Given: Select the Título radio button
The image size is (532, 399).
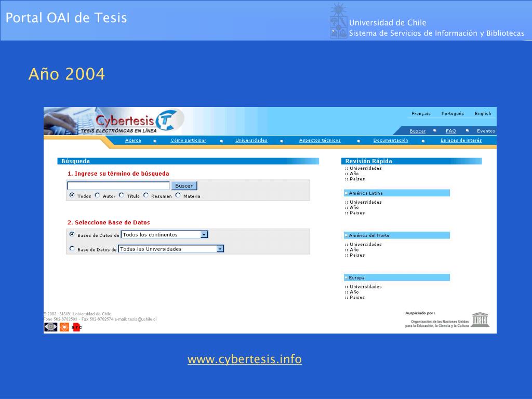Looking at the screenshot, I should 122,195.
